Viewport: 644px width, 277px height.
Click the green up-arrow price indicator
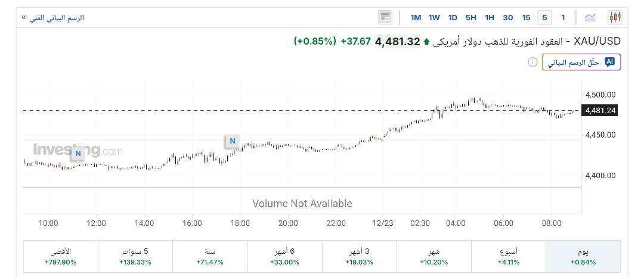426,42
